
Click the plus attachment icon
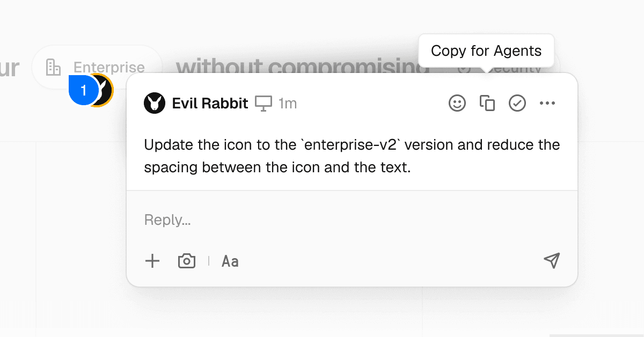pyautogui.click(x=153, y=261)
